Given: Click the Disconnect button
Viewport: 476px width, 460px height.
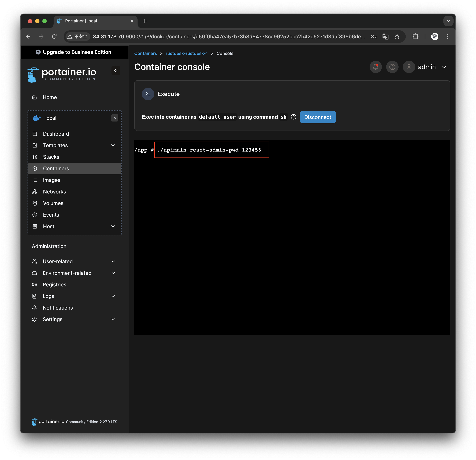Looking at the screenshot, I should pyautogui.click(x=317, y=117).
